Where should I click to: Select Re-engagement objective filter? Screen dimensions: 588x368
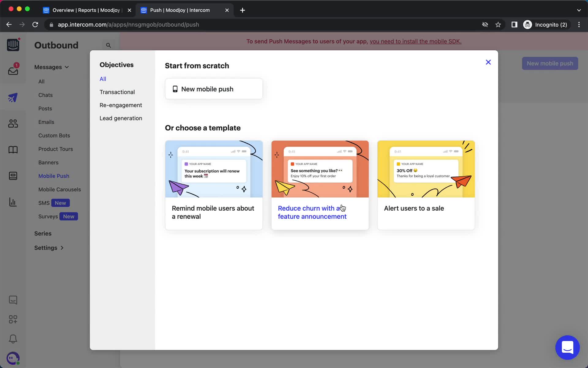pyautogui.click(x=121, y=105)
